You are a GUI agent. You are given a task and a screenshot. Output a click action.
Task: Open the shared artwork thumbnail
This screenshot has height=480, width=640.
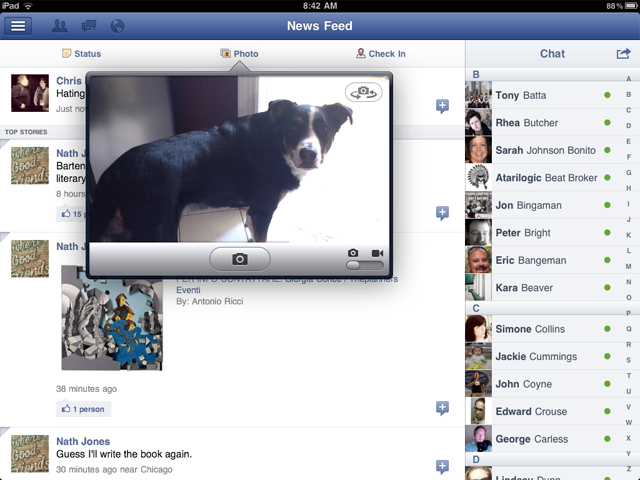point(112,318)
